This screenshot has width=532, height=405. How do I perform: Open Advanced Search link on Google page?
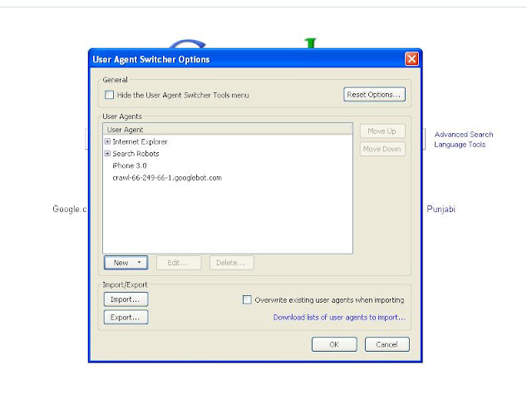coord(464,135)
